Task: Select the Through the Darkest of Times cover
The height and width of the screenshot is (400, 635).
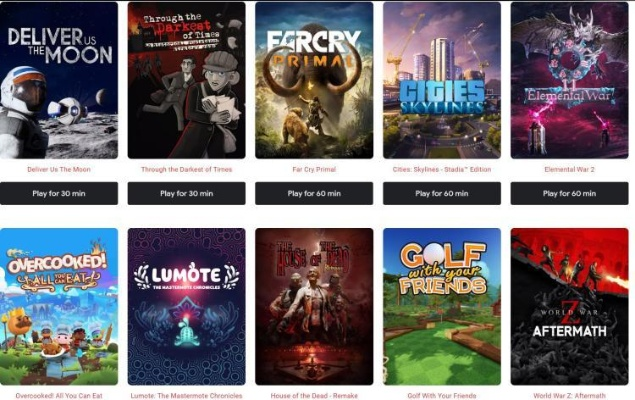Action: click(186, 80)
